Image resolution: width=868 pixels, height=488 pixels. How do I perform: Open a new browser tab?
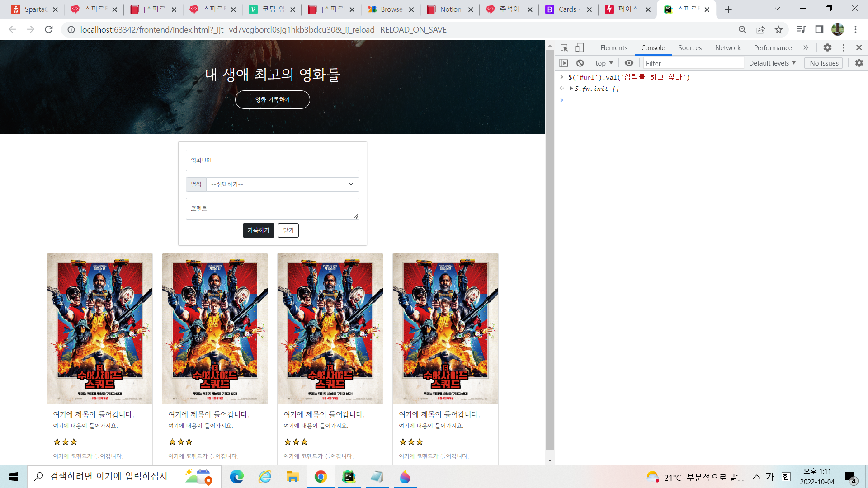[x=728, y=9]
